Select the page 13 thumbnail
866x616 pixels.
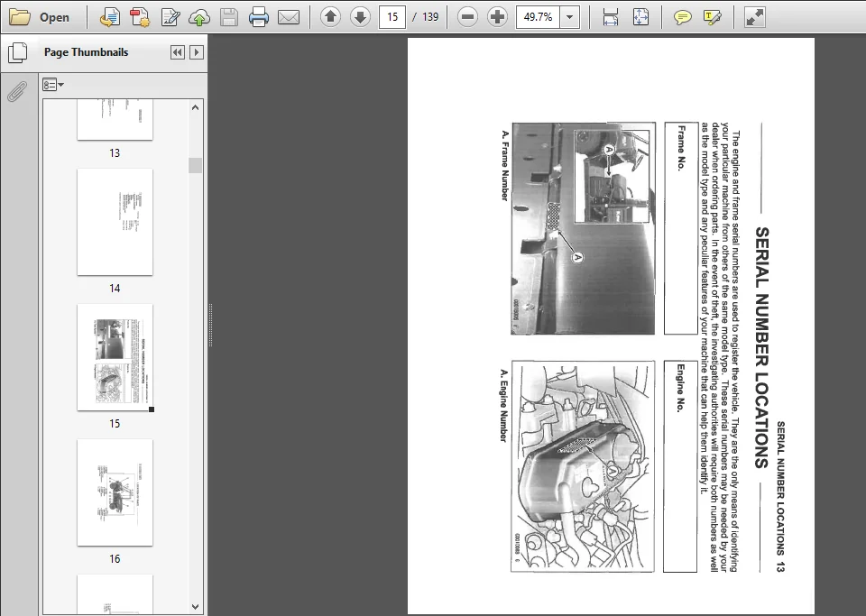click(115, 119)
